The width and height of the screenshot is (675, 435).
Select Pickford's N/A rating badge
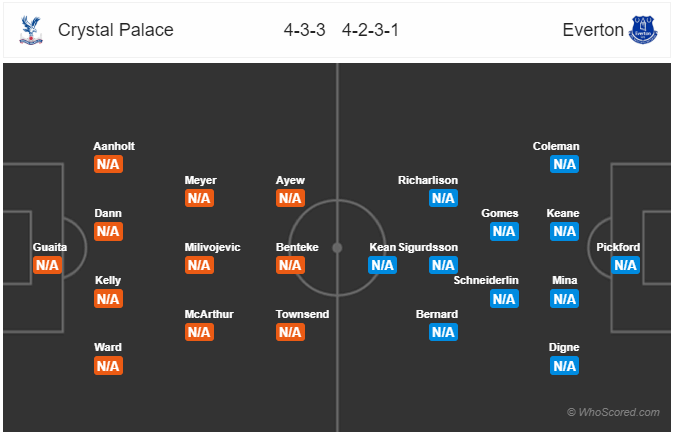625,265
